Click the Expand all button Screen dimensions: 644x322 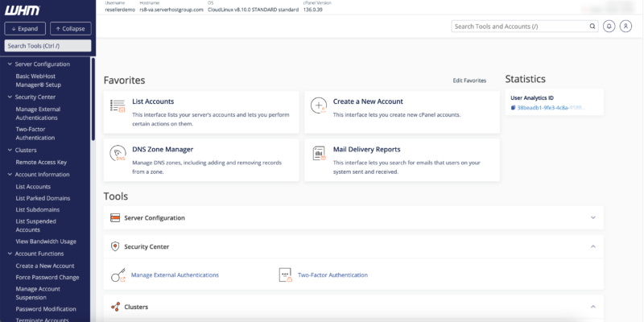click(x=25, y=29)
